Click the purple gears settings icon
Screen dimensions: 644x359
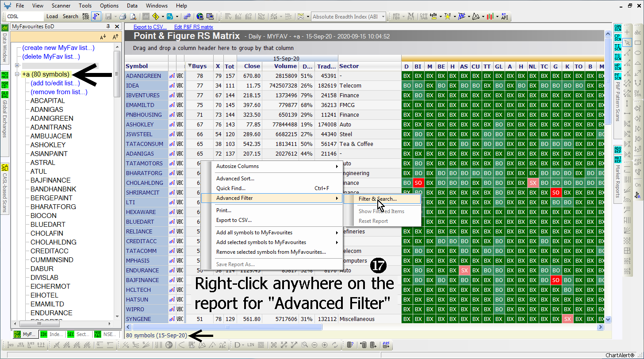click(187, 16)
